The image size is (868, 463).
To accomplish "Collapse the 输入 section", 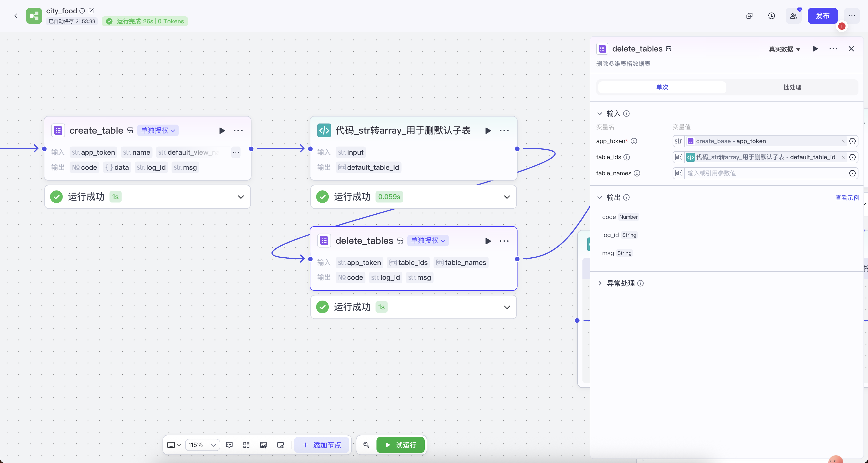I will (x=600, y=113).
